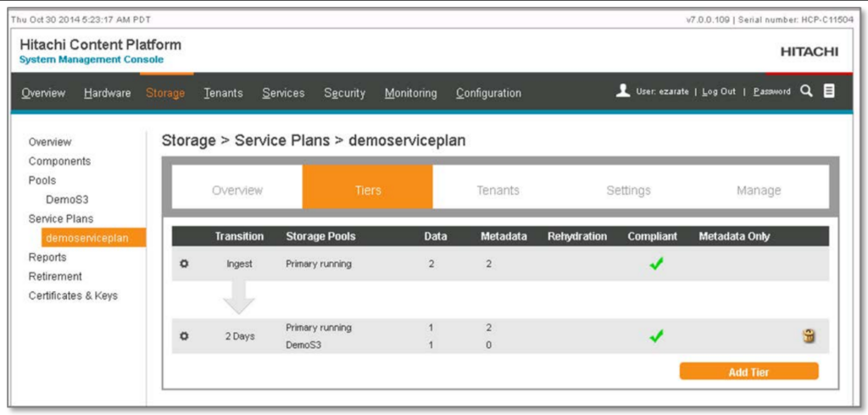Open Retirement in the sidebar
This screenshot has width=868, height=415.
(55, 276)
